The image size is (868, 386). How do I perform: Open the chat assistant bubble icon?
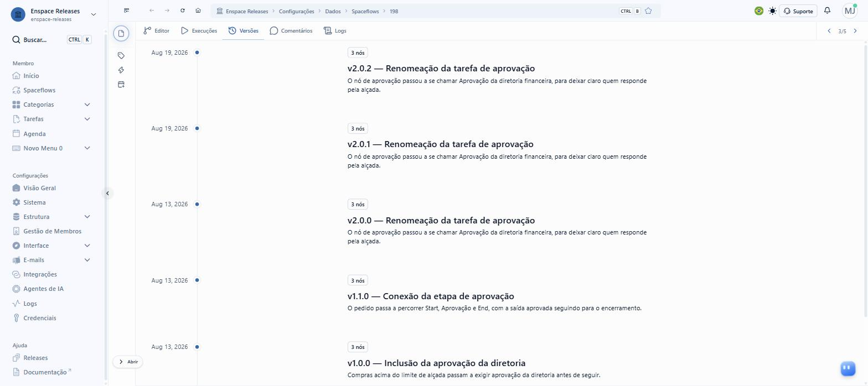848,368
